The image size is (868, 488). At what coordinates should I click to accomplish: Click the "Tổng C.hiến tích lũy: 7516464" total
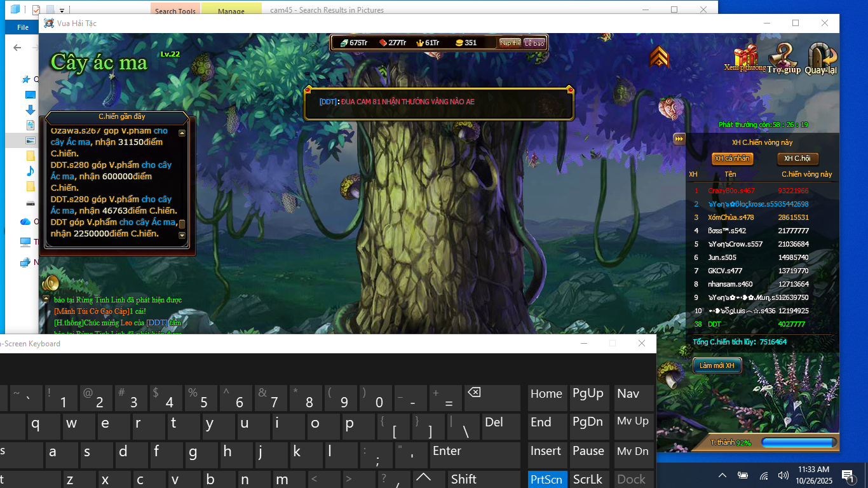click(x=740, y=342)
